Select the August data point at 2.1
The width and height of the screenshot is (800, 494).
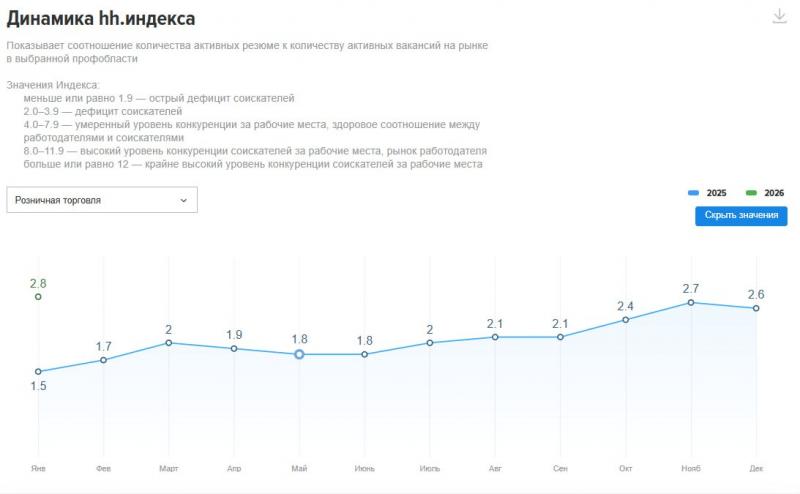[x=495, y=337]
